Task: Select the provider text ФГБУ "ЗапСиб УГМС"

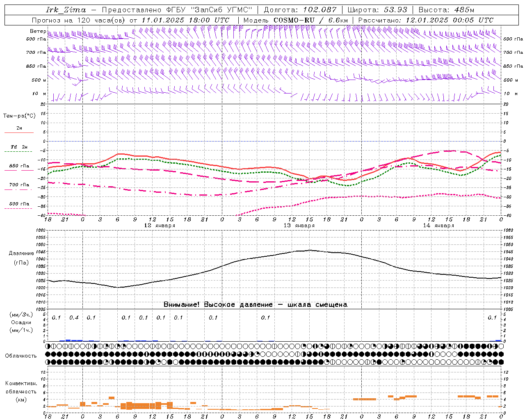Action: [210, 10]
